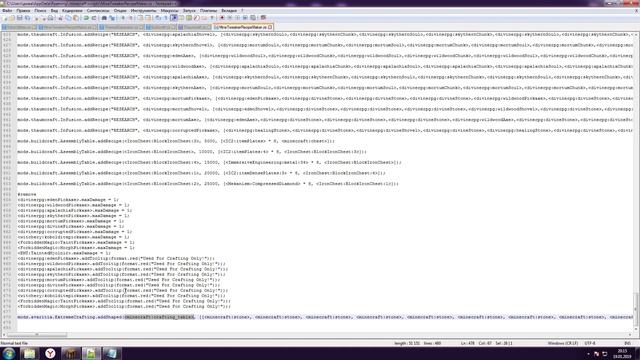
Task: Click 'length : 51 131' status entry
Action: pos(407,343)
